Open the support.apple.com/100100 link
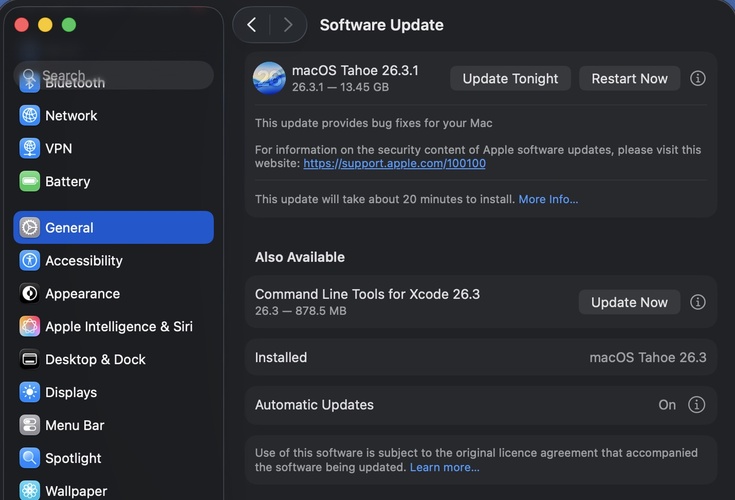 click(x=394, y=163)
